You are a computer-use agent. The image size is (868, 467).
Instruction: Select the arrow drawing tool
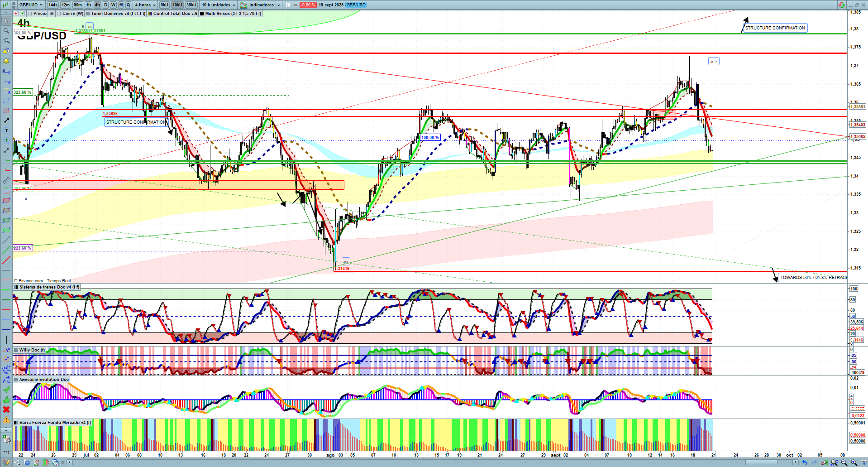(6, 120)
